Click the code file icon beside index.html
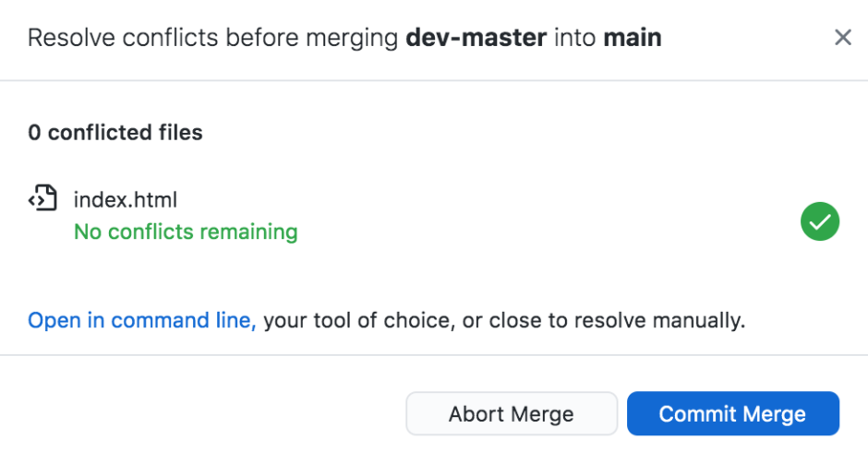 [42, 198]
